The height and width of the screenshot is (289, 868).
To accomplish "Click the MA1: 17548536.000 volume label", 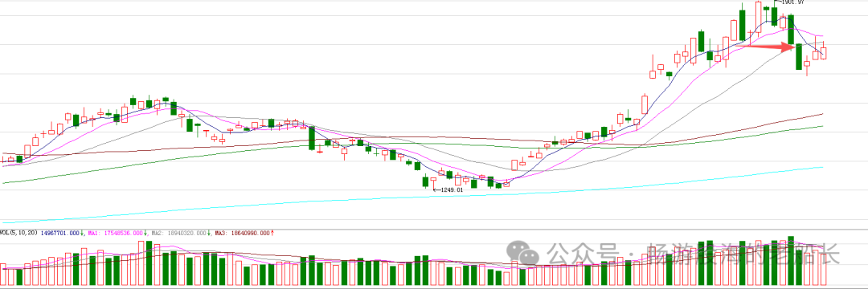I will 115,233.
